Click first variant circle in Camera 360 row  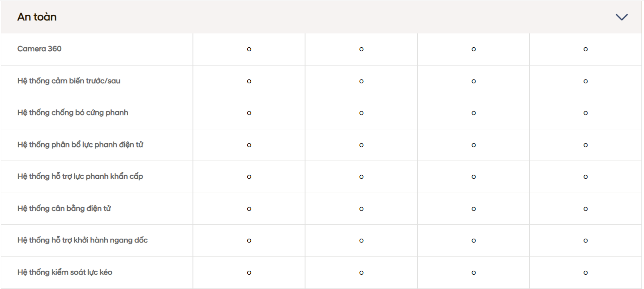click(249, 49)
